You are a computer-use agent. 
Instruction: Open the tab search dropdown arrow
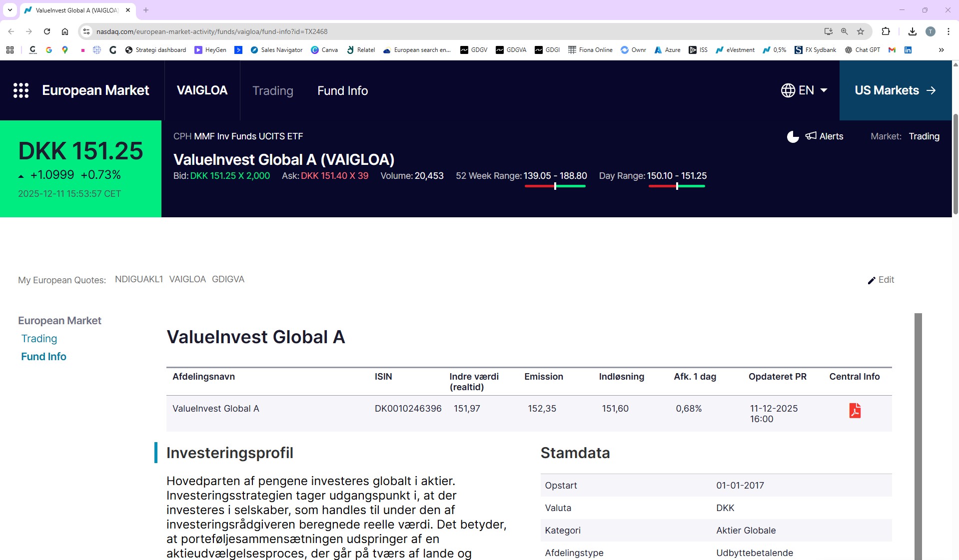click(x=10, y=10)
